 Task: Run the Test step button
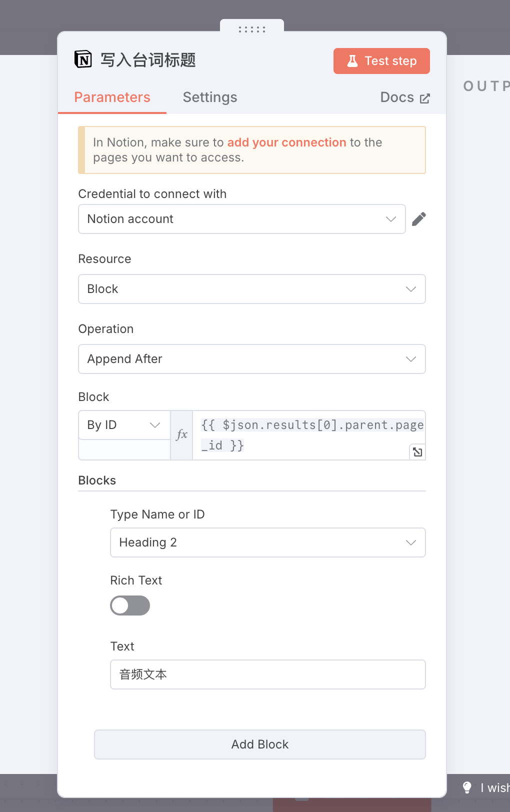pyautogui.click(x=381, y=61)
